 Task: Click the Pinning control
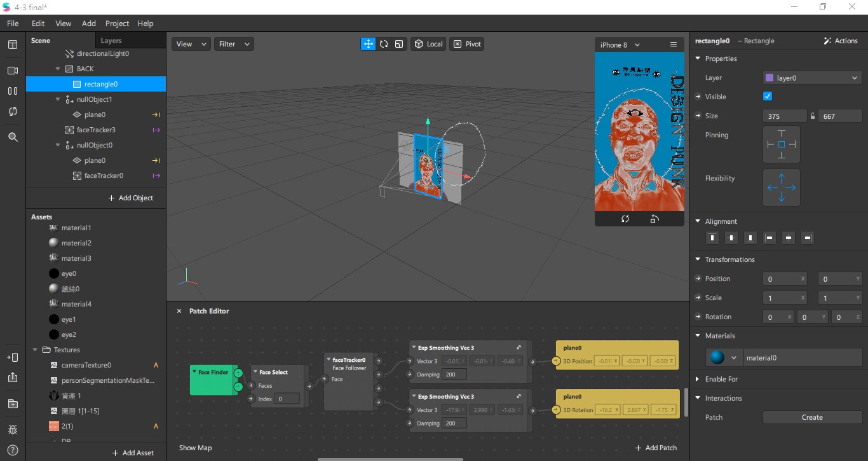[781, 144]
